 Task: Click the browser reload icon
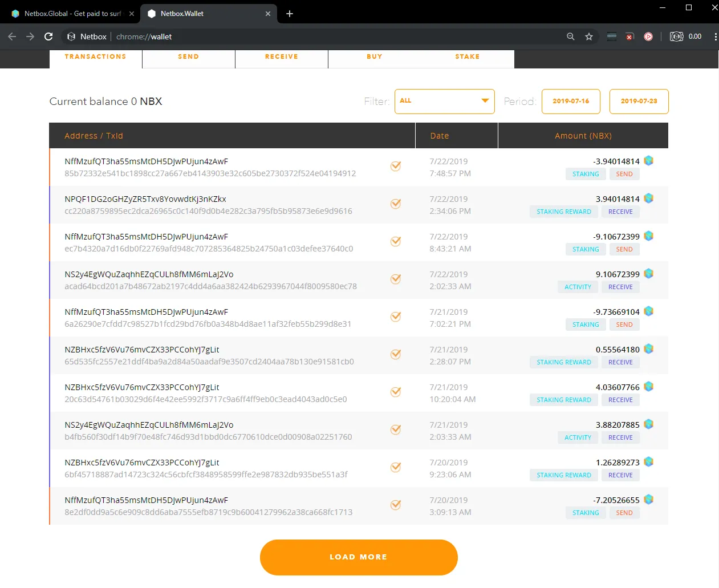click(x=48, y=37)
